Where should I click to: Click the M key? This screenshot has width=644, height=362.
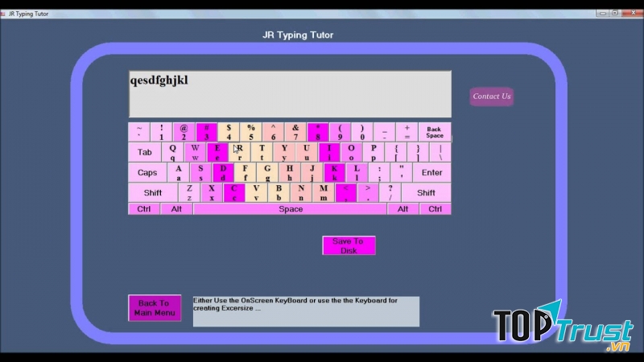point(324,193)
